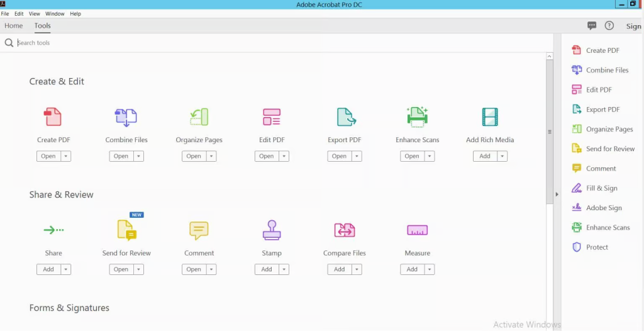Viewport: 644px width, 331px height.
Task: Open the Help menu
Action: point(75,14)
